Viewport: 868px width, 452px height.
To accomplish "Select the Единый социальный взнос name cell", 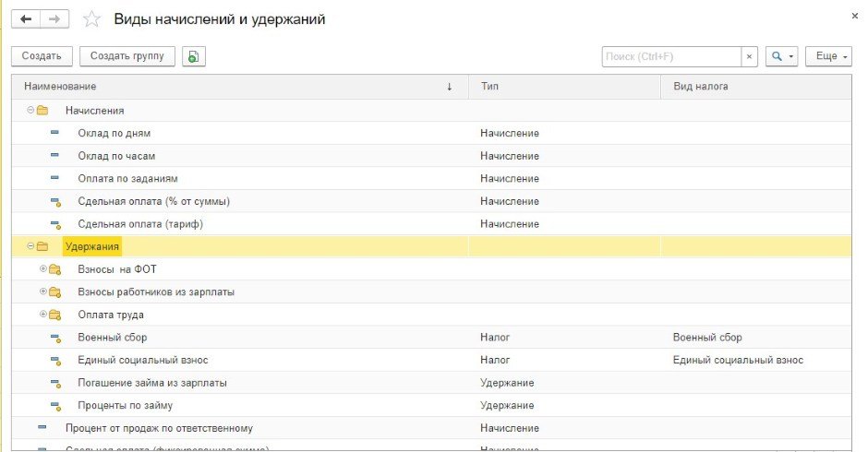I will click(240, 360).
